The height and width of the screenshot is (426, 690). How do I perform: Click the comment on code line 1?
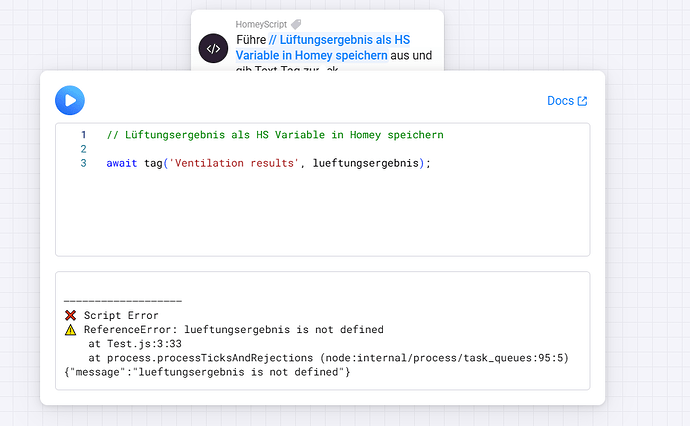275,135
